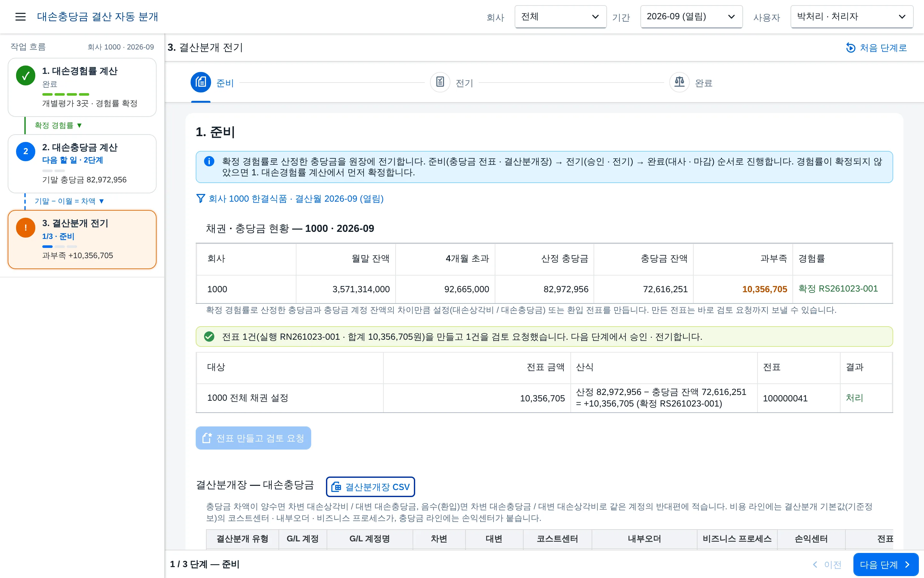924x578 pixels.
Task: Click the orange warning icon of step 3
Action: click(x=26, y=227)
